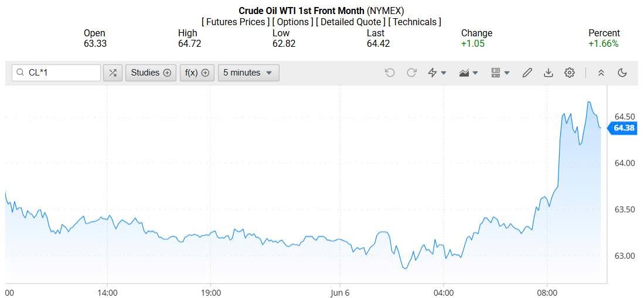Open the f(x) functions button
Screen dimensions: 644x298
pos(197,73)
